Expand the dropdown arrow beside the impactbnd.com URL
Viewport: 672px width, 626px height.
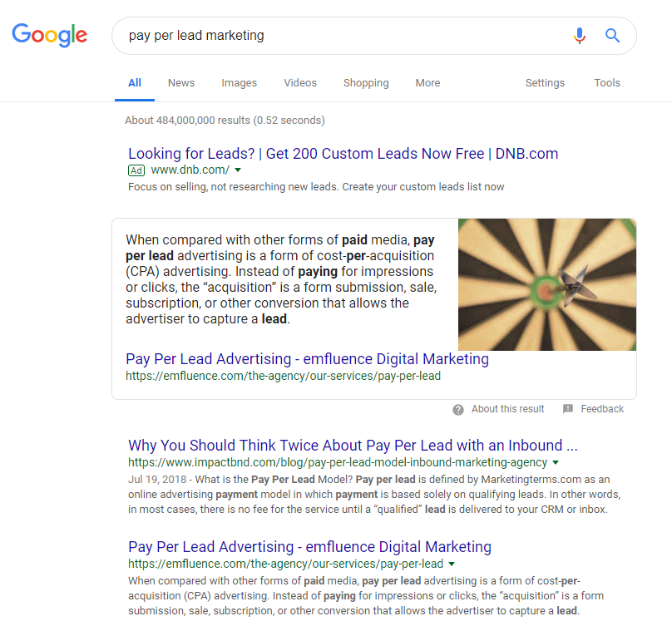(x=556, y=463)
